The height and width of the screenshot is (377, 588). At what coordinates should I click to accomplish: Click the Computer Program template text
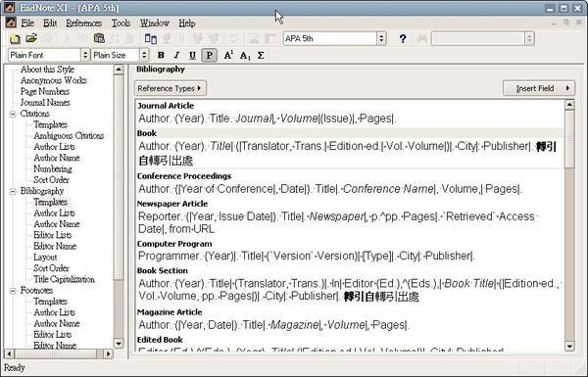[x=307, y=256]
